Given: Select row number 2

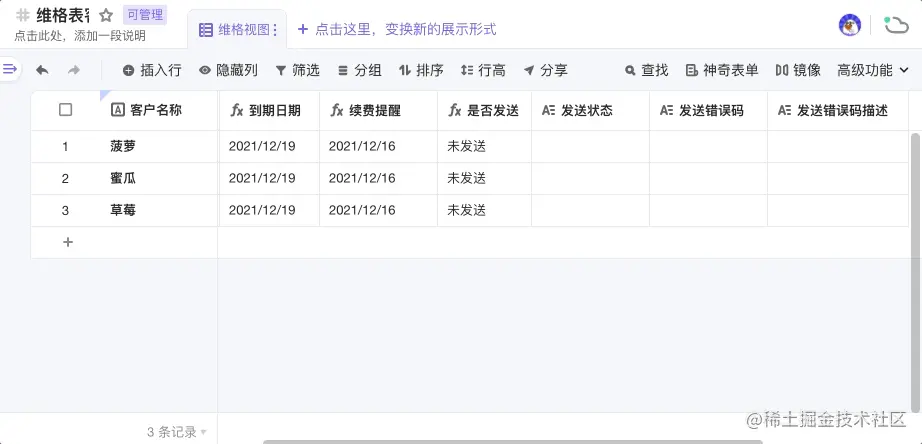Looking at the screenshot, I should click(65, 178).
